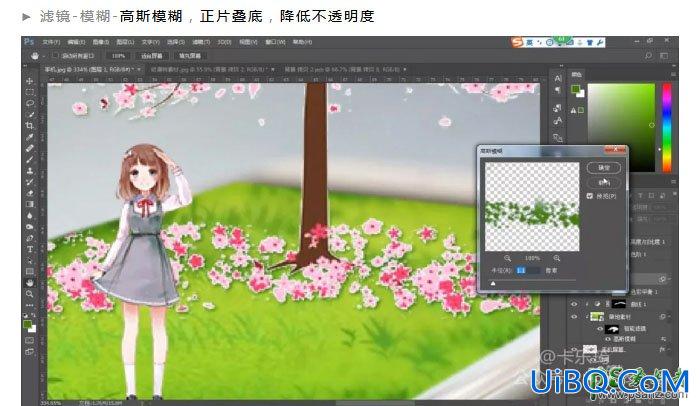Toggle Gaussian Blur filter visibility eye
Screen dimensions: 700x406
click(x=608, y=339)
